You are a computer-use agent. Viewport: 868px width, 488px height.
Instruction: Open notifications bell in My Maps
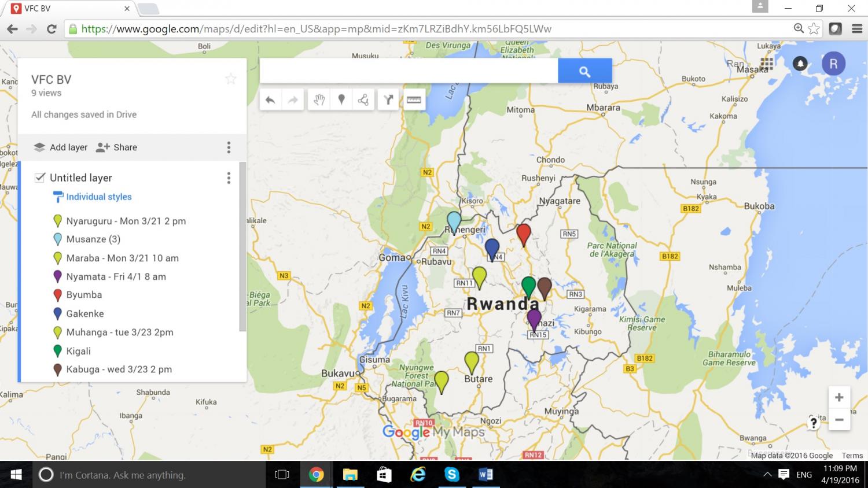800,64
